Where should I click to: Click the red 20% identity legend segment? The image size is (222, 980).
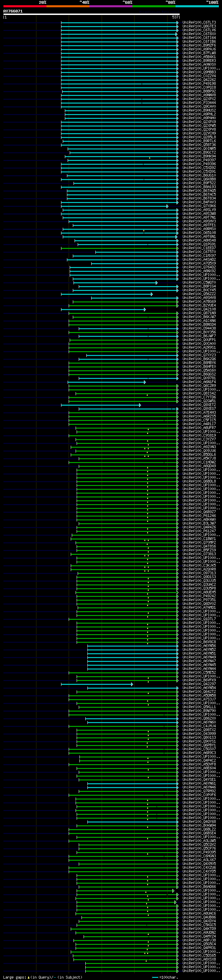pyautogui.click(x=25, y=6)
